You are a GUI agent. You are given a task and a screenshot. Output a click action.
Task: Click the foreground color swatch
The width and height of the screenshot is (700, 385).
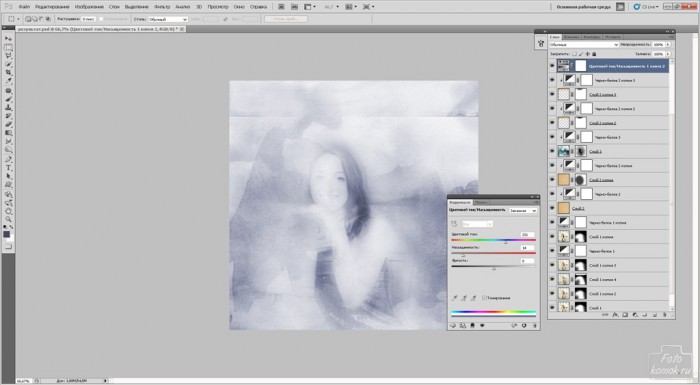(6, 234)
